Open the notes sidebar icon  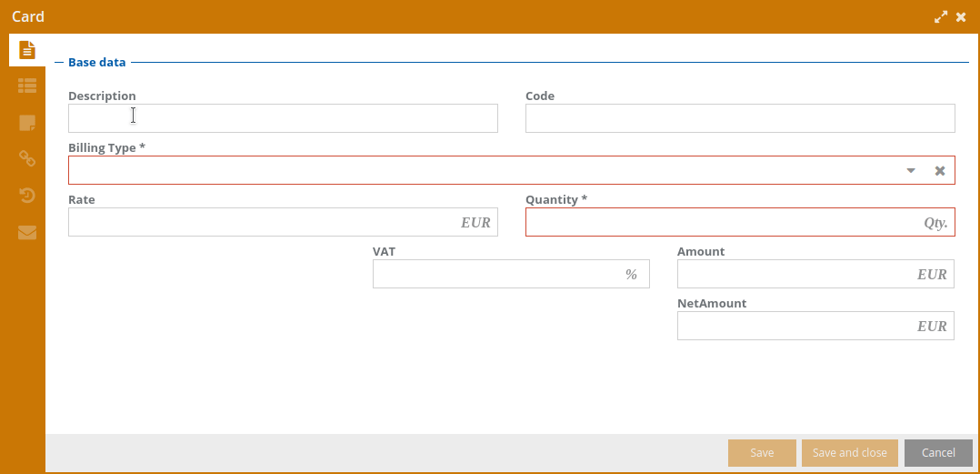coord(27,123)
